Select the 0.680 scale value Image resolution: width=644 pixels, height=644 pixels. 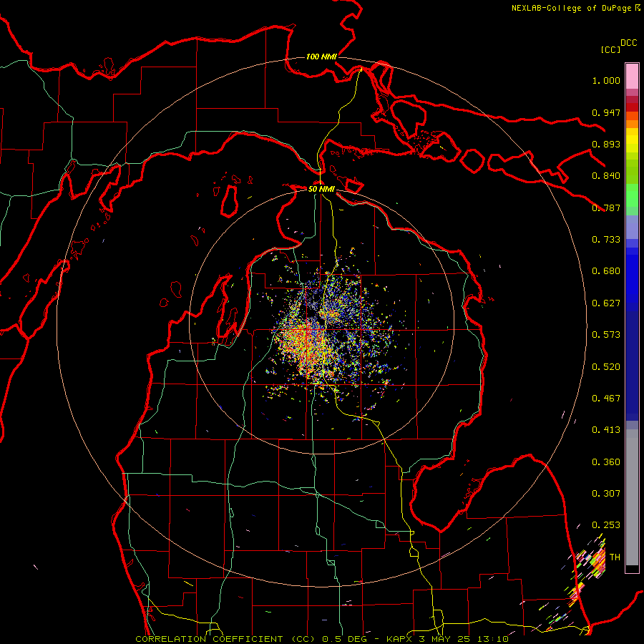pos(606,271)
